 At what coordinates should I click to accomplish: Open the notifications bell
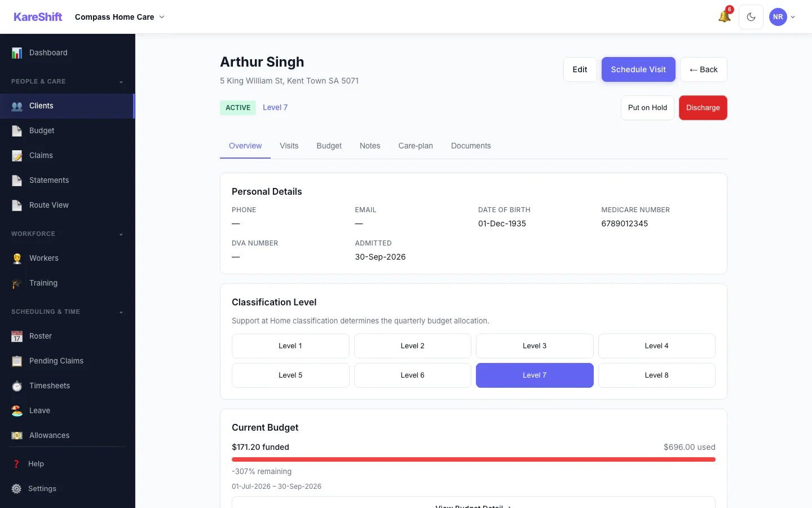point(725,16)
